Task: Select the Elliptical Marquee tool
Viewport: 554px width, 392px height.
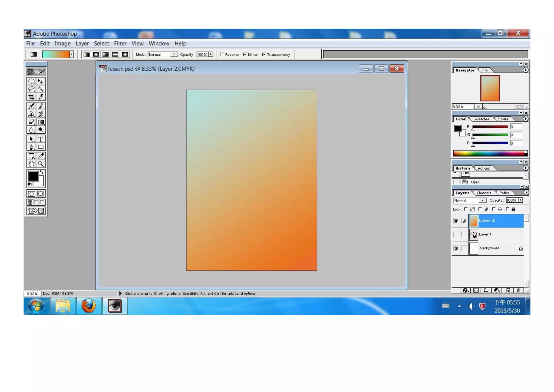Action: pos(31,81)
